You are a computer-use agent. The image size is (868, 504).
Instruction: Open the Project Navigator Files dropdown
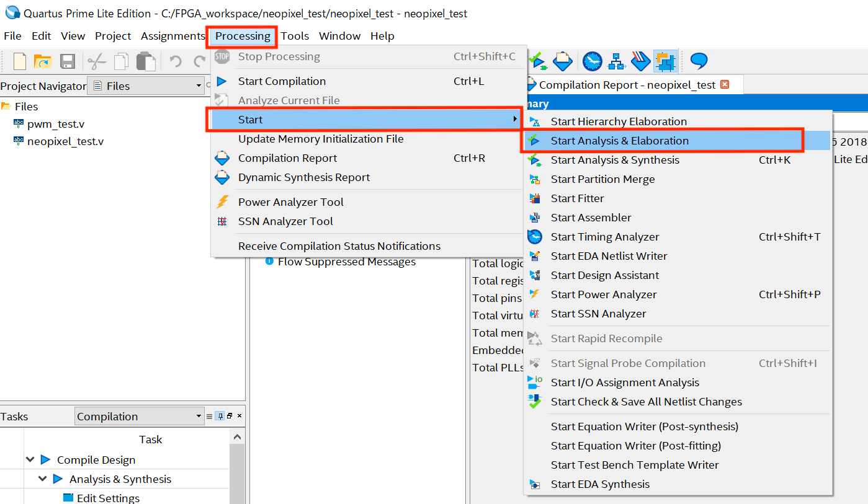point(199,86)
